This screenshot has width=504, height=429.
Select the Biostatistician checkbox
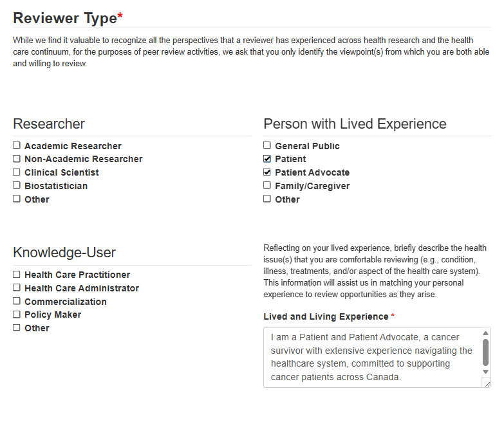[17, 186]
